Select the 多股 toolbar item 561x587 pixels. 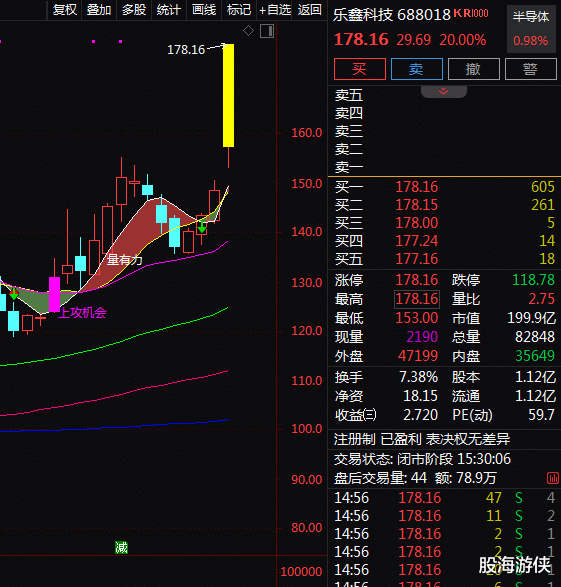point(134,10)
